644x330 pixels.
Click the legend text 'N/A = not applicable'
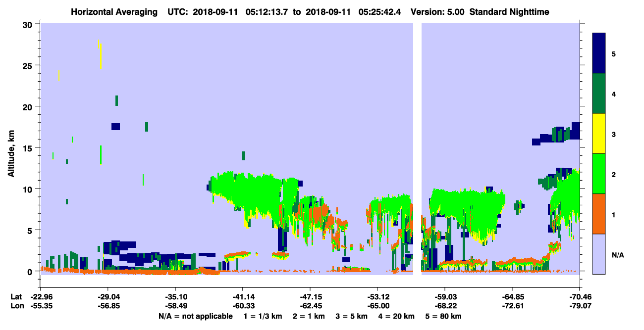pyautogui.click(x=195, y=316)
